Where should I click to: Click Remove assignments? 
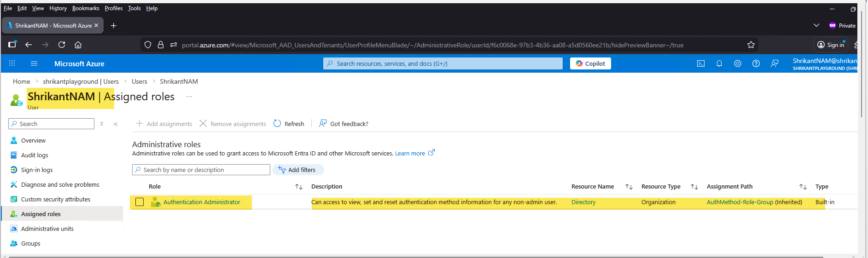tap(233, 124)
